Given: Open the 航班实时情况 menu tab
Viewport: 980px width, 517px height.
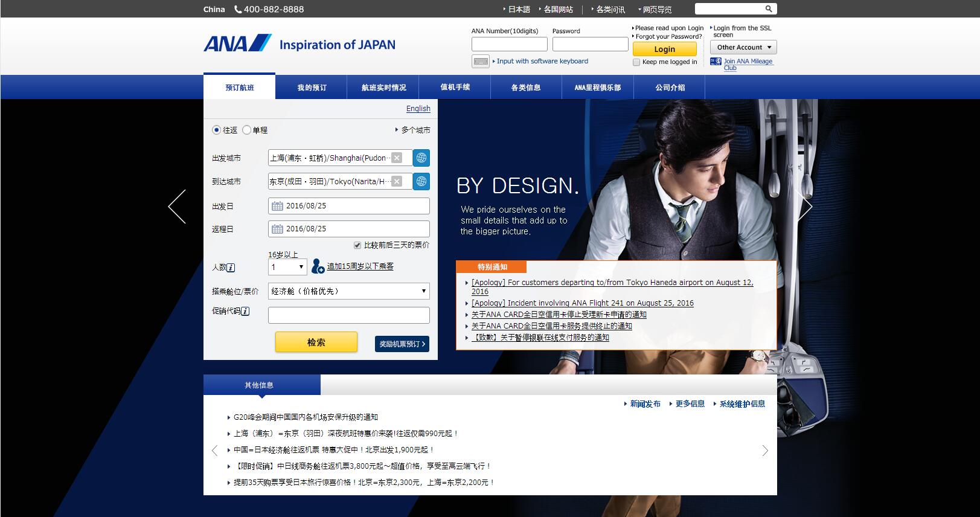Looking at the screenshot, I should (383, 88).
